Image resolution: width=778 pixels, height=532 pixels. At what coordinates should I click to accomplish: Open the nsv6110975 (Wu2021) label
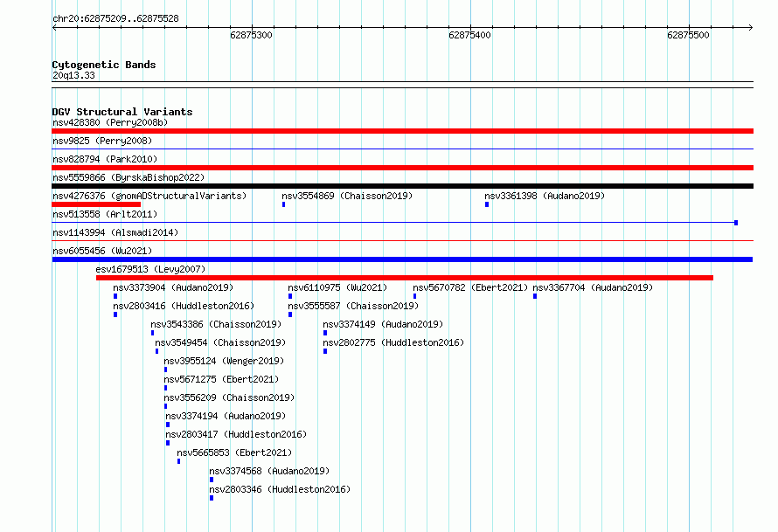pos(337,287)
